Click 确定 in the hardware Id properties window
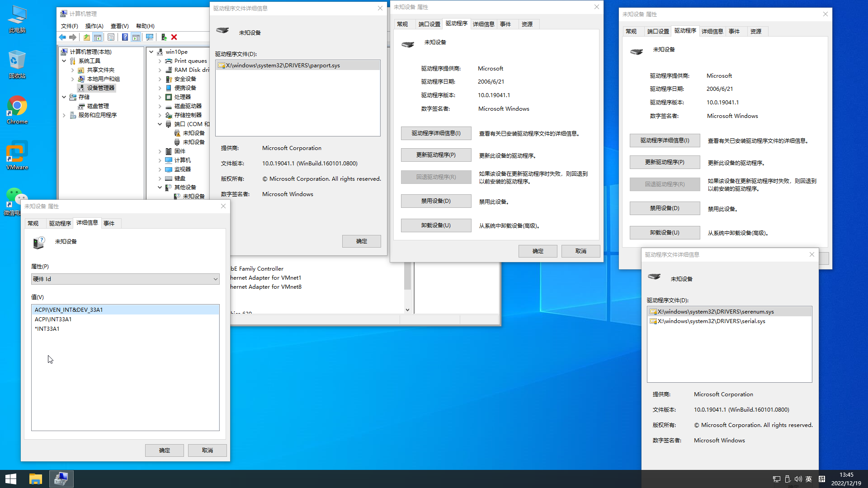Image resolution: width=868 pixels, height=488 pixels. click(165, 450)
